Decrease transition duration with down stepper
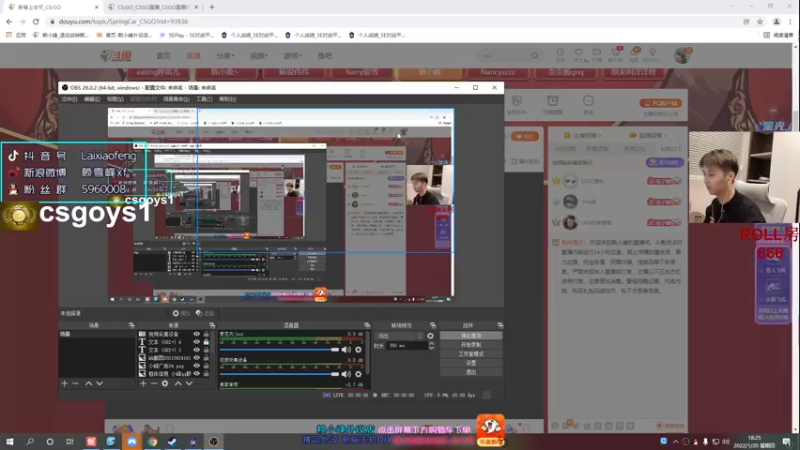Viewport: 800px width, 450px height. (432, 348)
